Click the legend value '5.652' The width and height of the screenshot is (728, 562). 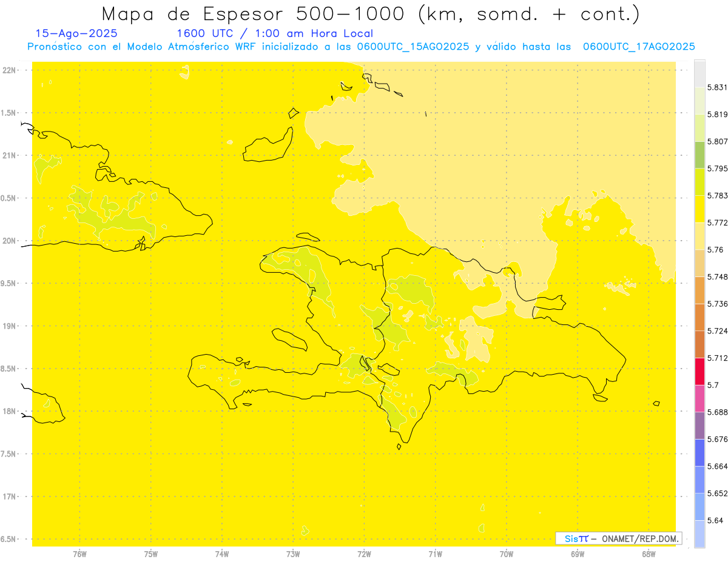(x=717, y=493)
